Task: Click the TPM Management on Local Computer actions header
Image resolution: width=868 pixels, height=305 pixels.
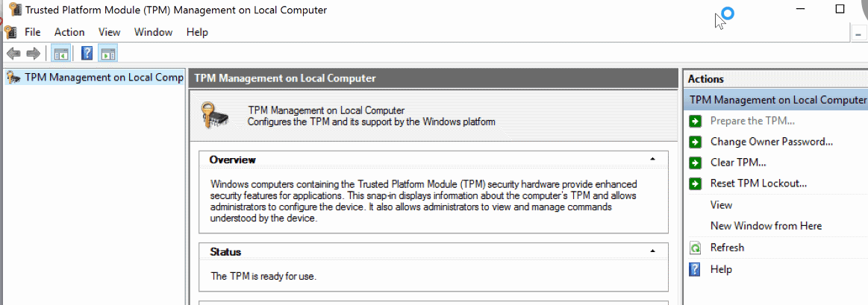Action: [775, 100]
